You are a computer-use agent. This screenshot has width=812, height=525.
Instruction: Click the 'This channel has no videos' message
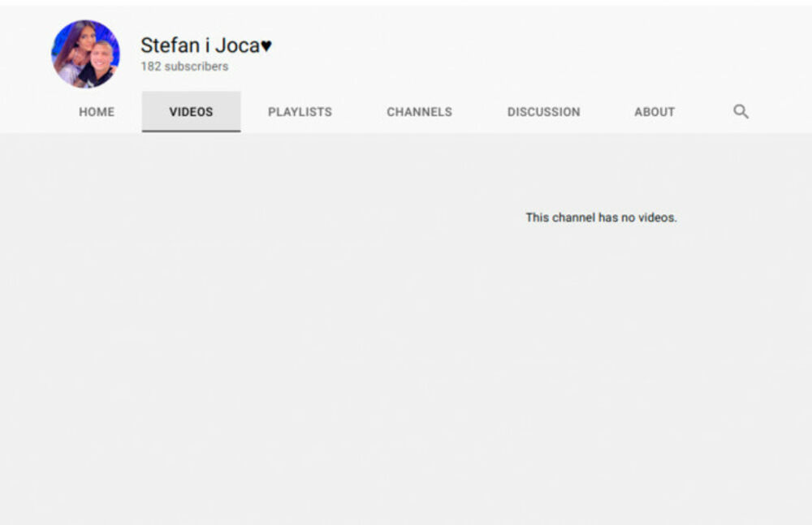click(x=601, y=217)
